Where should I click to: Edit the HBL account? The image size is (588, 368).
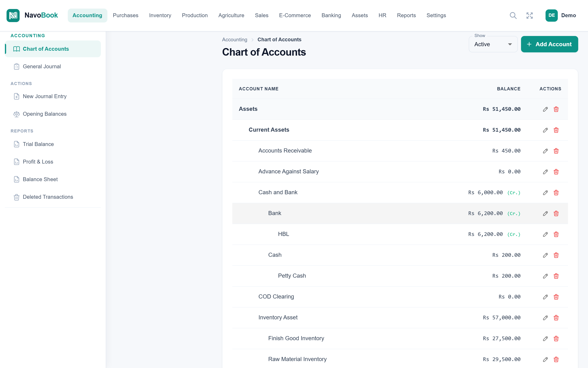(x=545, y=234)
